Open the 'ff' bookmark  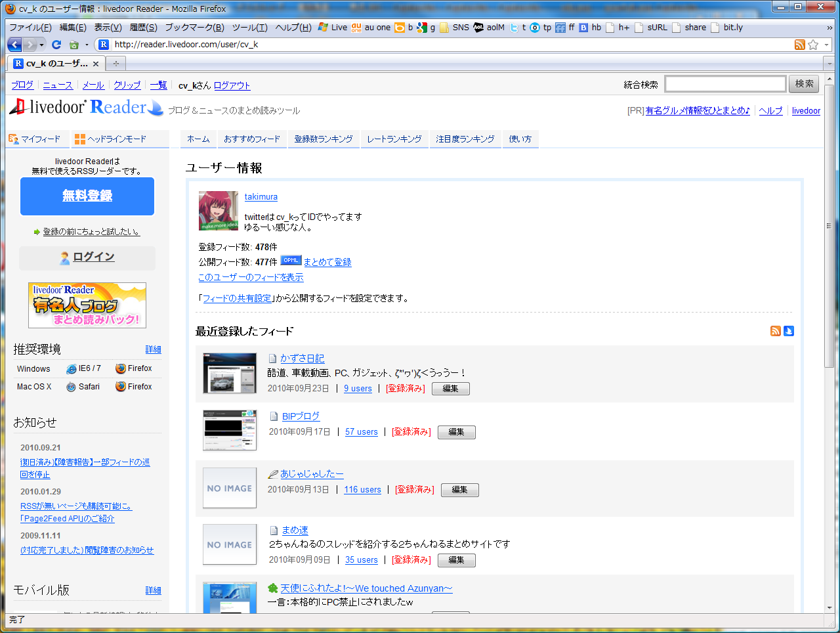[565, 28]
